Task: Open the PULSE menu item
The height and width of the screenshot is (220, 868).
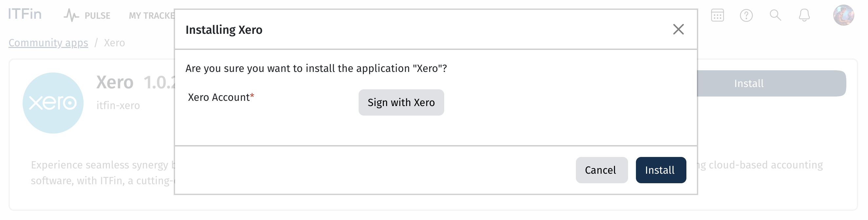Action: pos(97,15)
